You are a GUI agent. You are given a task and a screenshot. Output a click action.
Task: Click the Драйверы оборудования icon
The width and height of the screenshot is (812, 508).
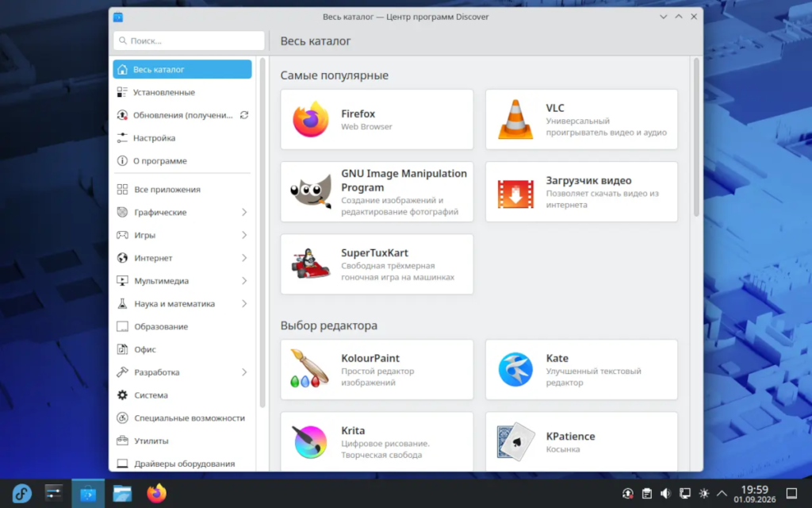click(x=122, y=464)
